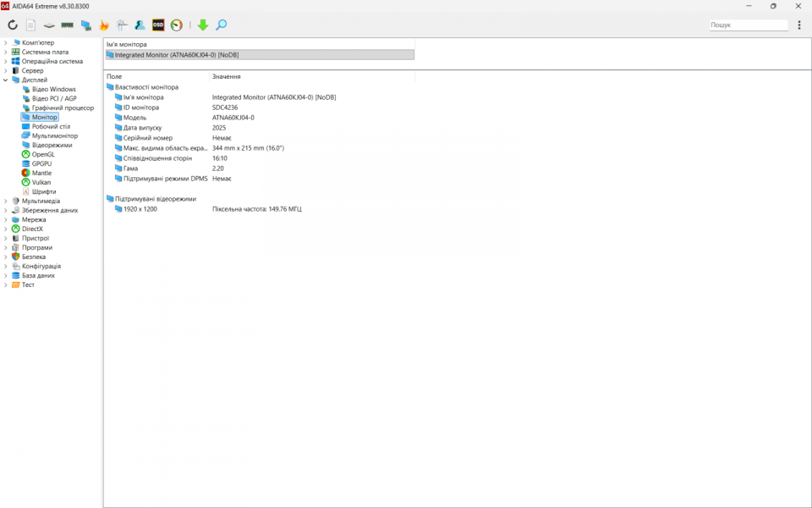Expand the DirectX tree node
The image size is (812, 508).
[x=5, y=229]
